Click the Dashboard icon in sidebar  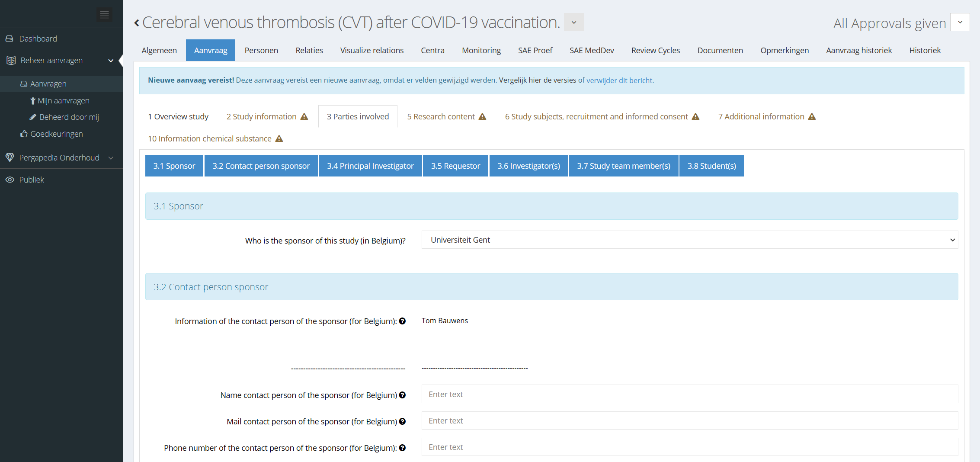10,38
